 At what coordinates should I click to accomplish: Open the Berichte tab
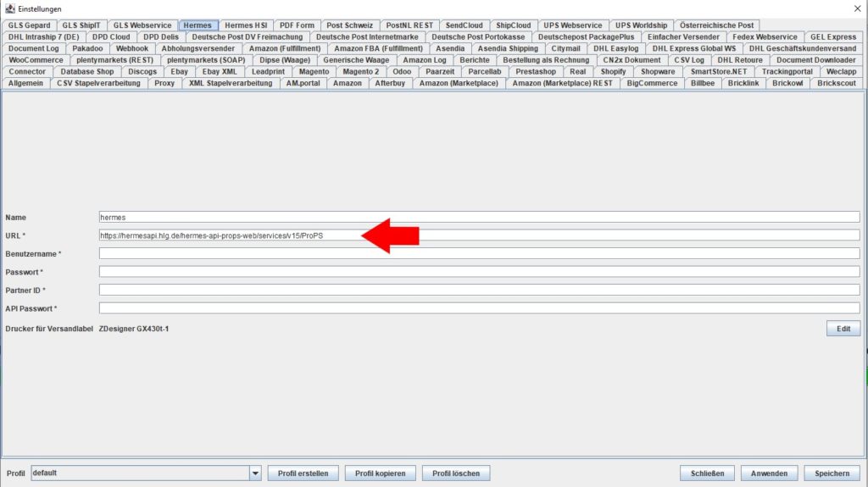point(475,60)
